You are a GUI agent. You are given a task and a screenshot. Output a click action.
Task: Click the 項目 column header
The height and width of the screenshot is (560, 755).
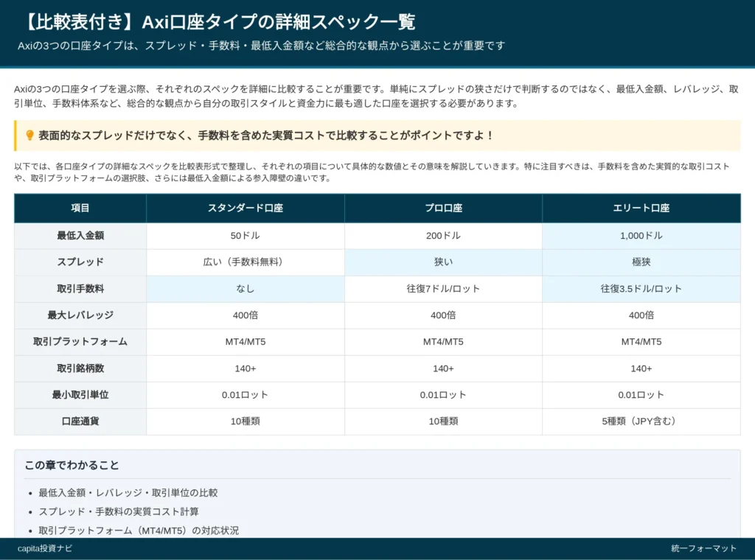[x=80, y=209]
